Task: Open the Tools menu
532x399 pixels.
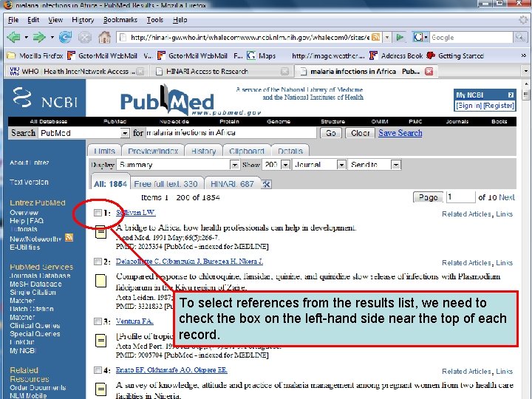Action: coord(154,20)
